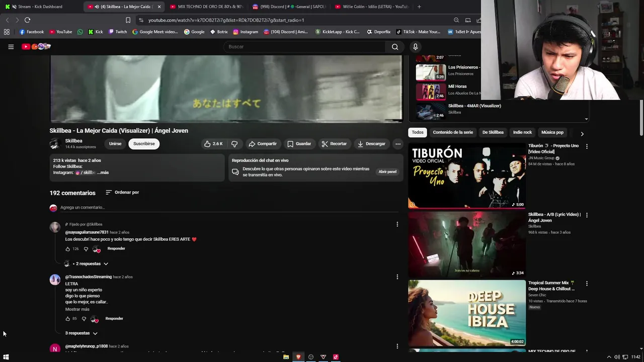Show full lyrics comment via Mostrar más
Image resolution: width=644 pixels, height=362 pixels.
[x=77, y=309]
